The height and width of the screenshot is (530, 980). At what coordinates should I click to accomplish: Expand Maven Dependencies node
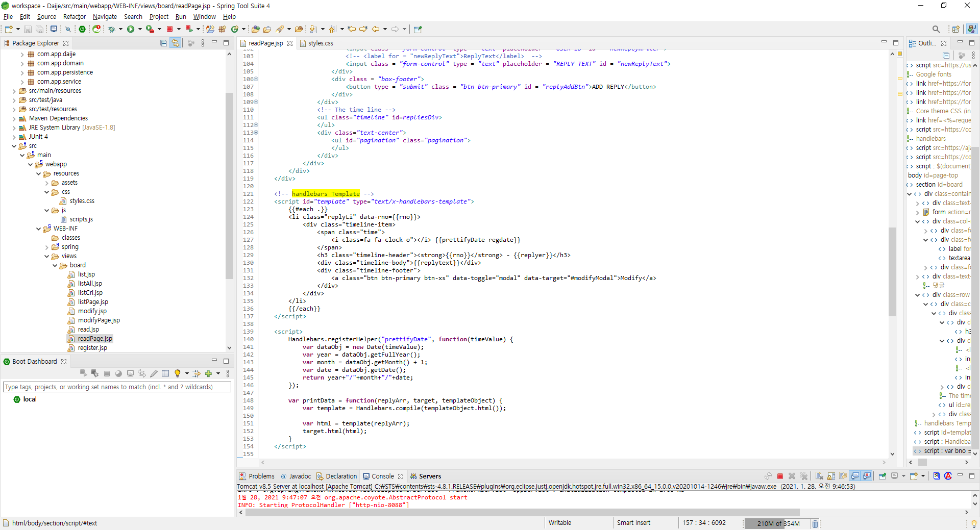click(14, 118)
